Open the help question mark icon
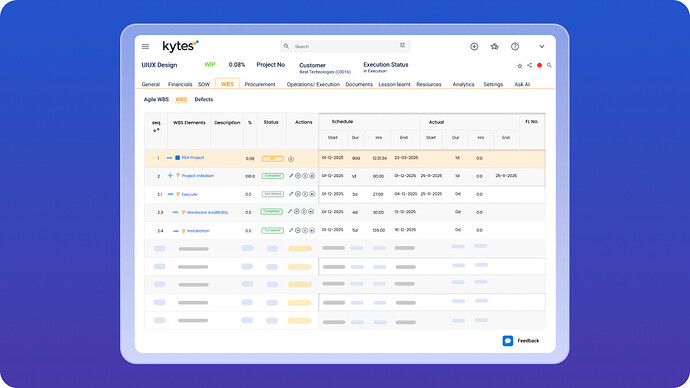690x388 pixels. coord(515,46)
